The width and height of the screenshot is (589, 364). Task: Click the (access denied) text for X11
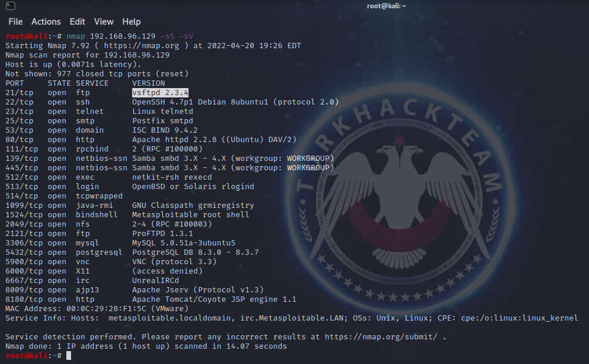tap(167, 271)
